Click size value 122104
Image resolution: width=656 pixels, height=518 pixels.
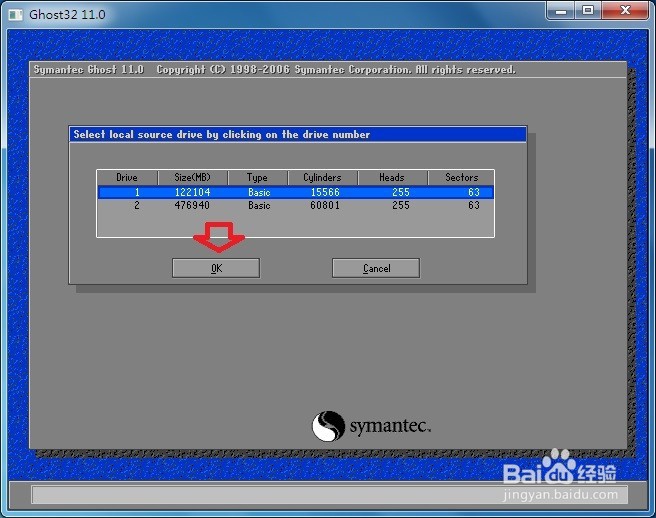(192, 192)
